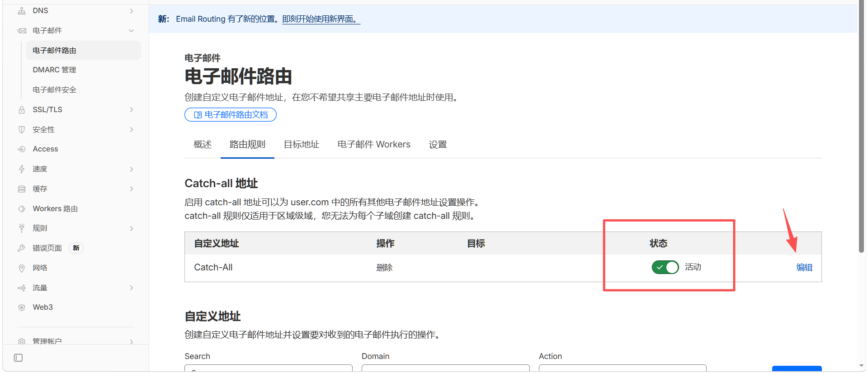Screen dimensions: 868x373
Task: Collapse sidebar using bottom panel icon
Action: pyautogui.click(x=18, y=358)
